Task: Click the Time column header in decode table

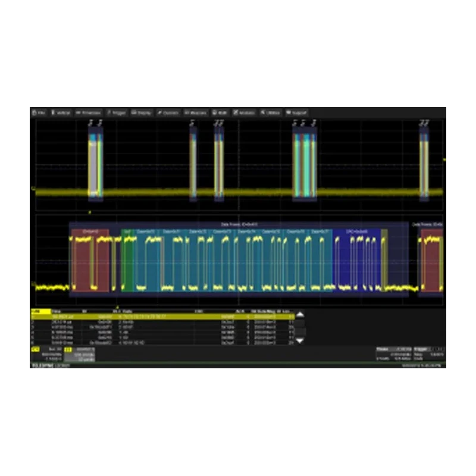Action: (56, 311)
